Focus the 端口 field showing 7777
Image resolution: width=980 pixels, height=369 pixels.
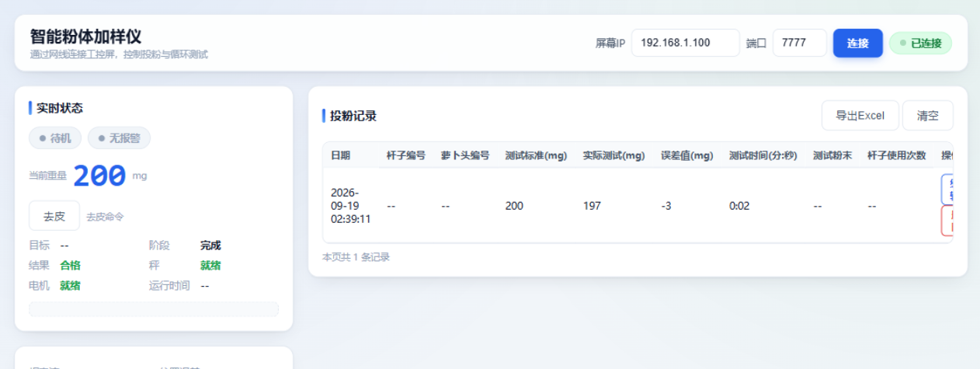(799, 43)
